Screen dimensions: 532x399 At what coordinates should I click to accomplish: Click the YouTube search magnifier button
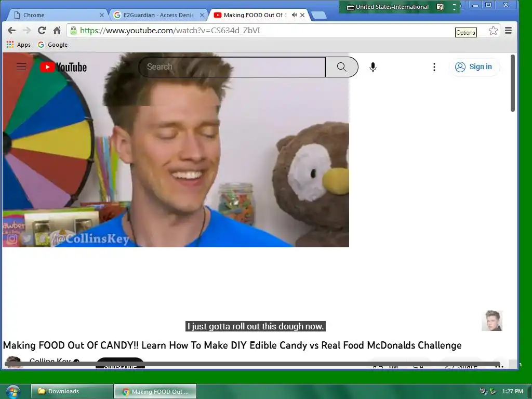point(342,67)
